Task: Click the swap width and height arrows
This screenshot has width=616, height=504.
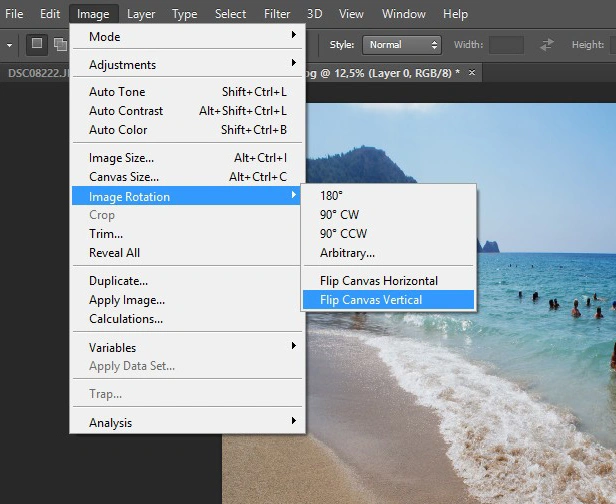Action: pyautogui.click(x=546, y=44)
